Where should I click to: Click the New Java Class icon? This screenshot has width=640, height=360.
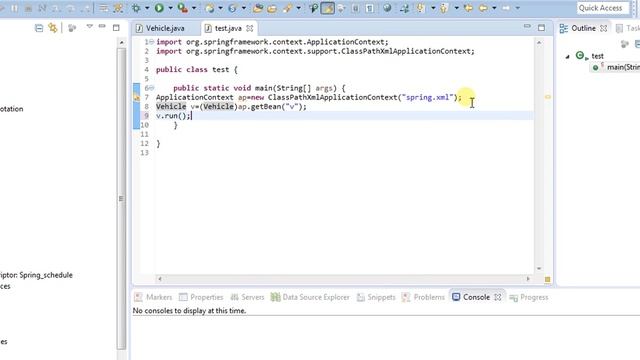(x=233, y=8)
